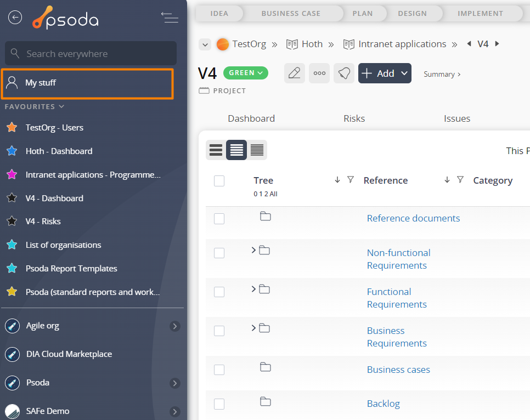Viewport: 530px width, 420px height.
Task: Click the SAFe Demo organisation icon
Action: (13, 412)
